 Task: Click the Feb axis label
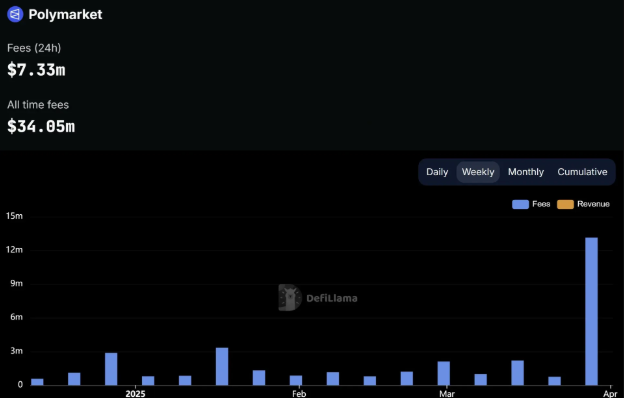(299, 394)
